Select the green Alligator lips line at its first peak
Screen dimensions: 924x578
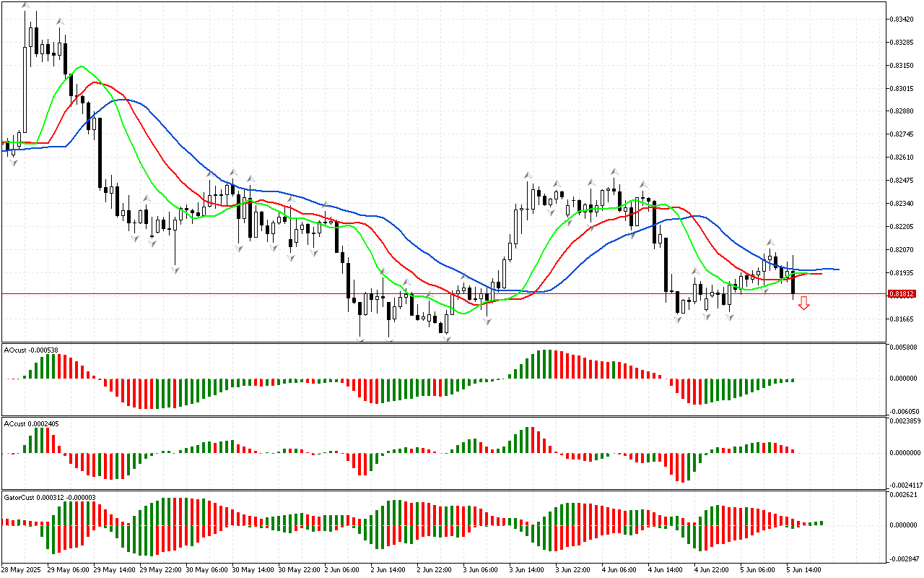82,66
